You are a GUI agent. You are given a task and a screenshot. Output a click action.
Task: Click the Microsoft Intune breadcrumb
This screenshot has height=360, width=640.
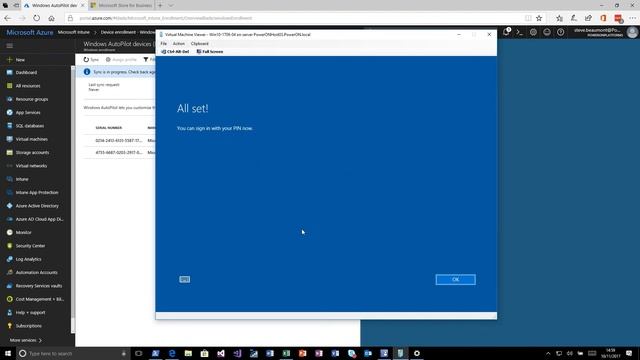pos(73,32)
